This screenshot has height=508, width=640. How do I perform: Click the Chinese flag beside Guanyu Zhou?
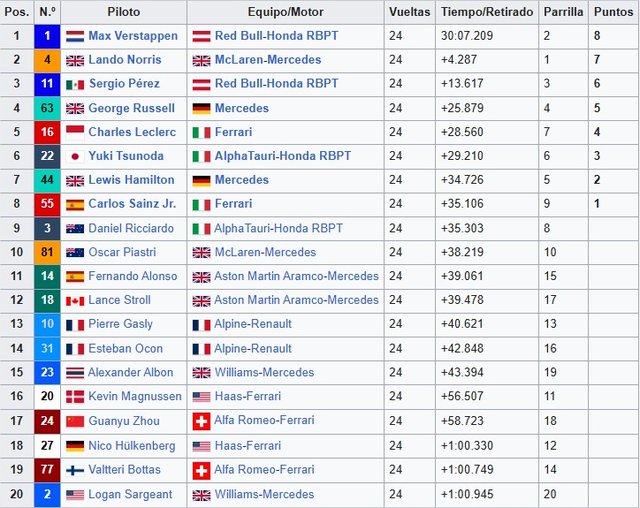tap(75, 421)
